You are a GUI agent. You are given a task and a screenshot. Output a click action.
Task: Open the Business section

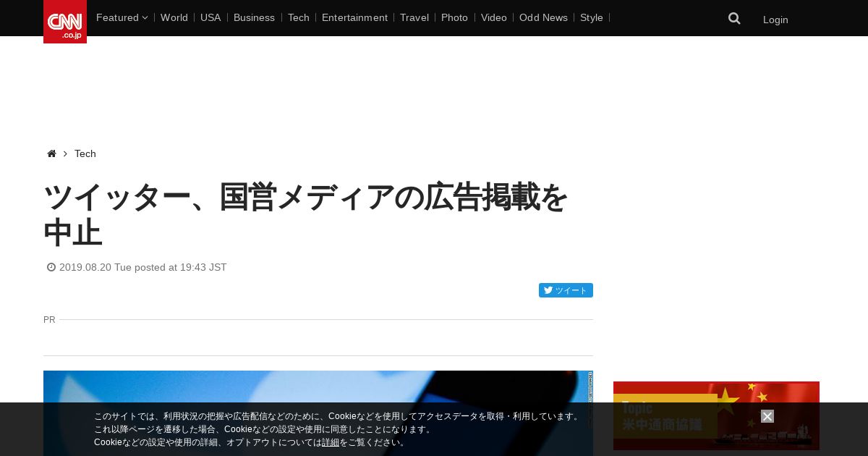coord(254,17)
